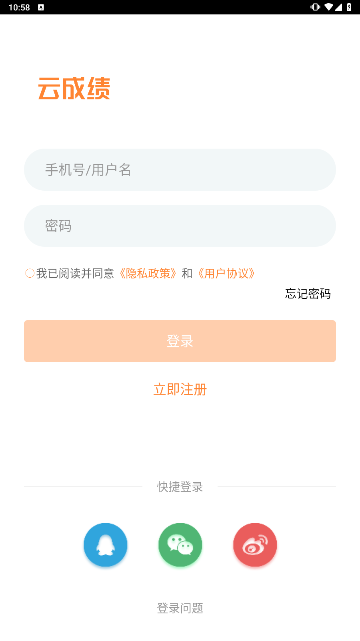
Task: Tap the notification icon beside the clock
Action: point(41,7)
